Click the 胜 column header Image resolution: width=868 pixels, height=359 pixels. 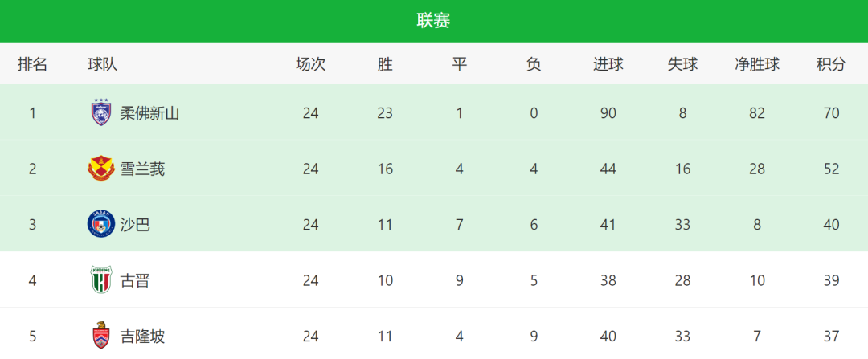tap(385, 64)
